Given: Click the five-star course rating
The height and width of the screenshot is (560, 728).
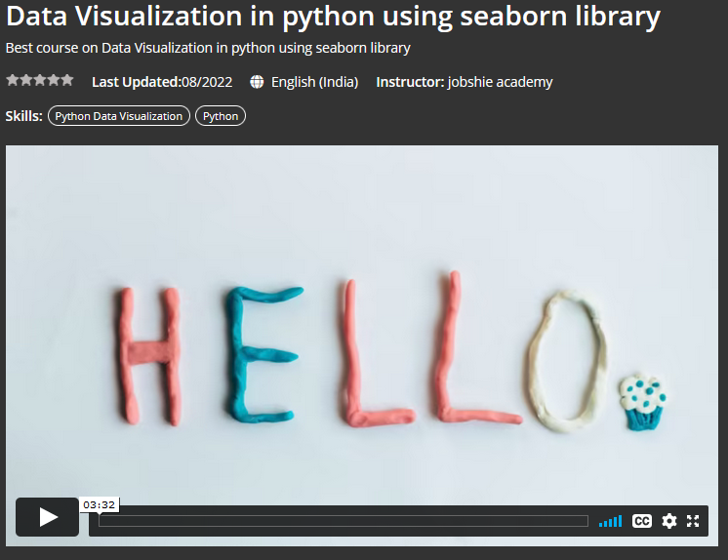Looking at the screenshot, I should (x=40, y=80).
